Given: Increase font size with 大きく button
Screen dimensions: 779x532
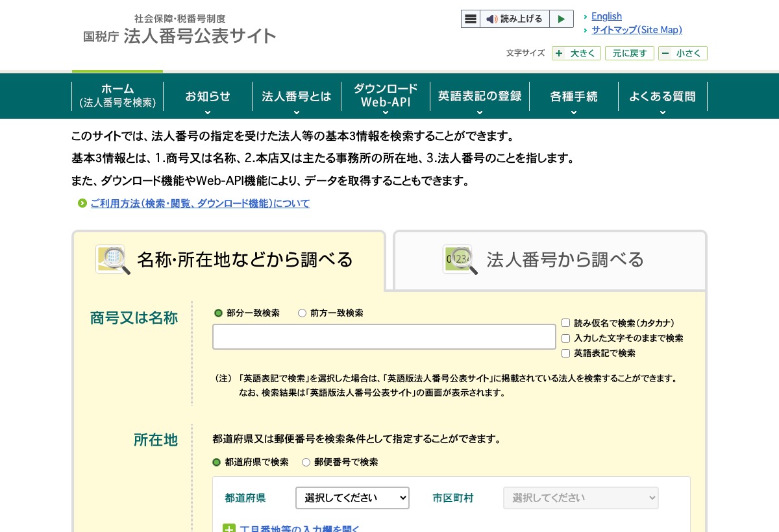Looking at the screenshot, I should tap(576, 53).
